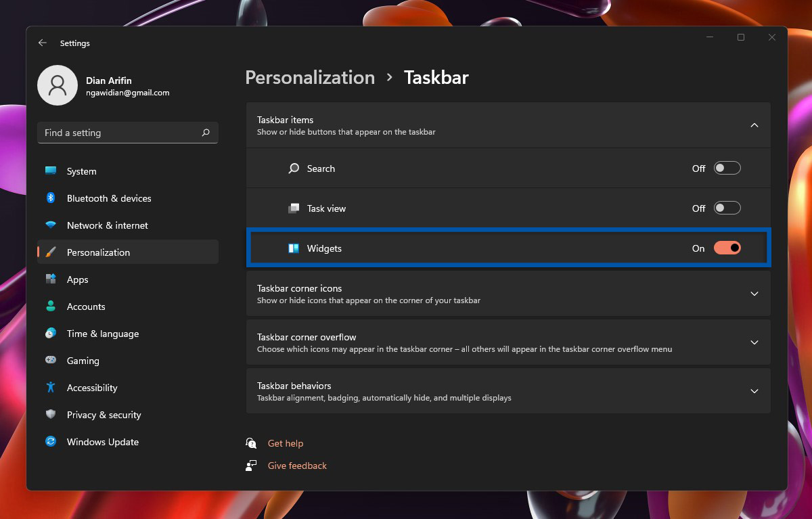Click Give feedback
Screen dimensions: 812x519
pyautogui.click(x=297, y=466)
